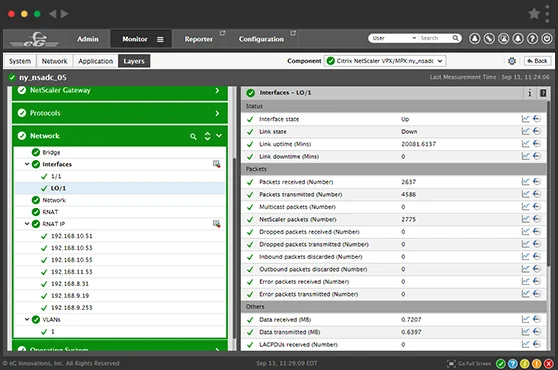558x370 pixels.
Task: Open the Component dropdown
Action: (385, 61)
